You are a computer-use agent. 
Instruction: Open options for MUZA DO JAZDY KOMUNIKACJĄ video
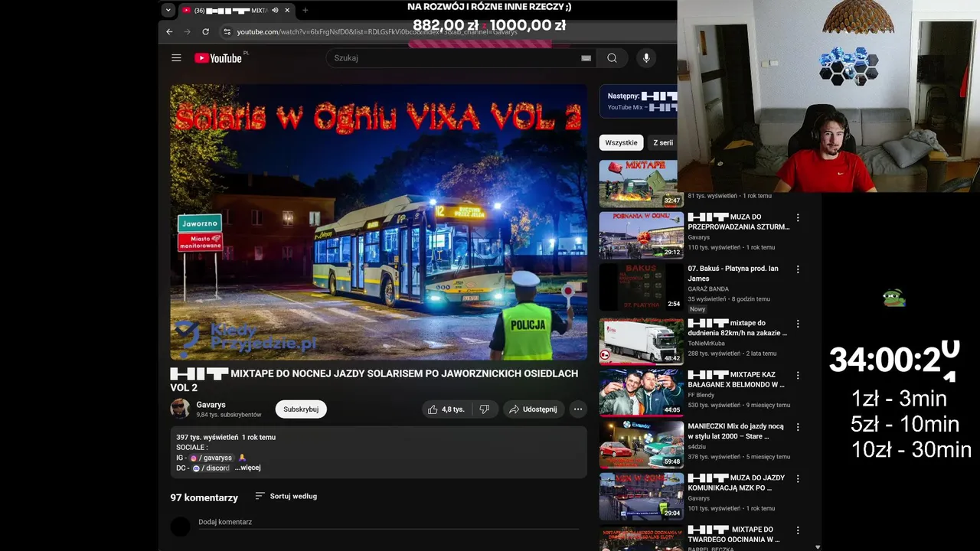(798, 479)
